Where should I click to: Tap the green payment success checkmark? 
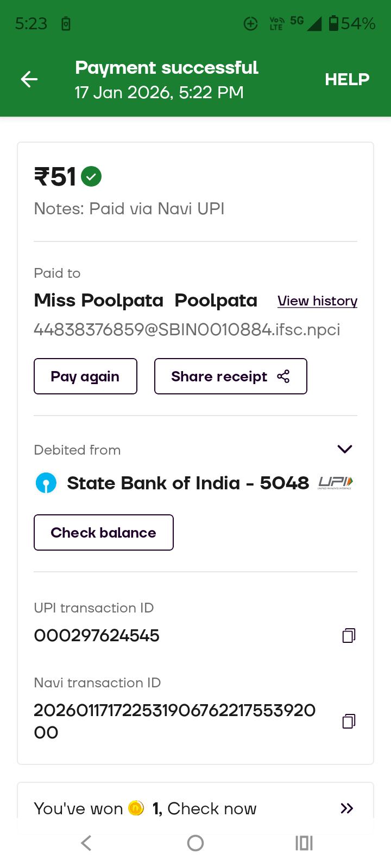(x=91, y=176)
